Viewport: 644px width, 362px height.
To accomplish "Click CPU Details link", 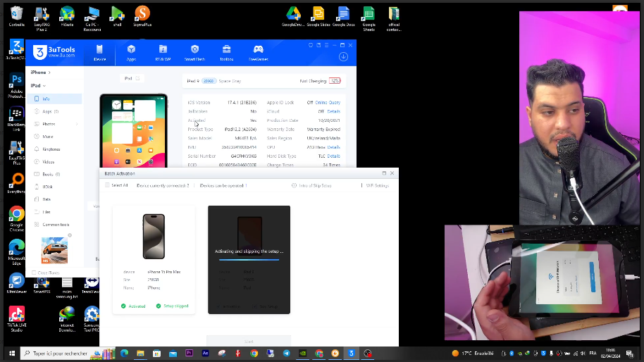I will pos(333,147).
